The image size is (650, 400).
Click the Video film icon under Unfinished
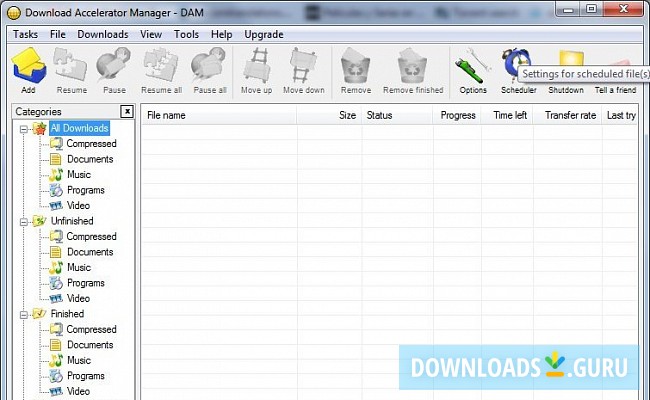(56, 298)
